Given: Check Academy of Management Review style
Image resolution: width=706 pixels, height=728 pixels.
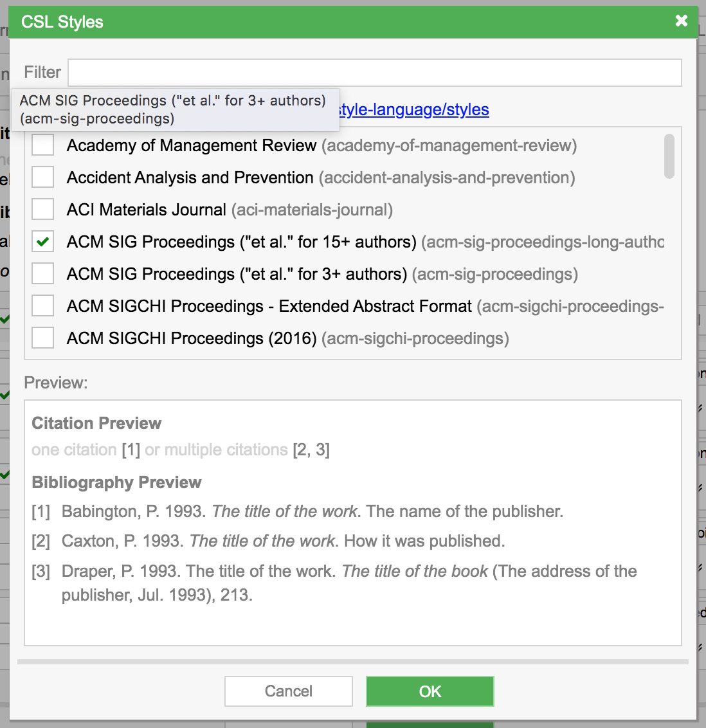Looking at the screenshot, I should pyautogui.click(x=42, y=145).
